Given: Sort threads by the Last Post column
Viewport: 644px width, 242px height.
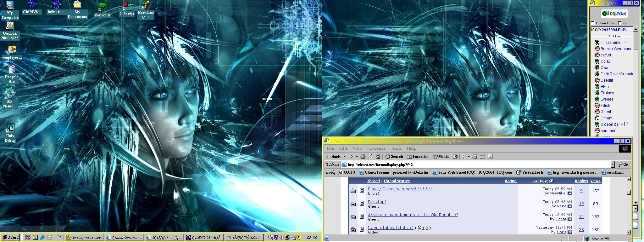Looking at the screenshot, I should (539, 181).
